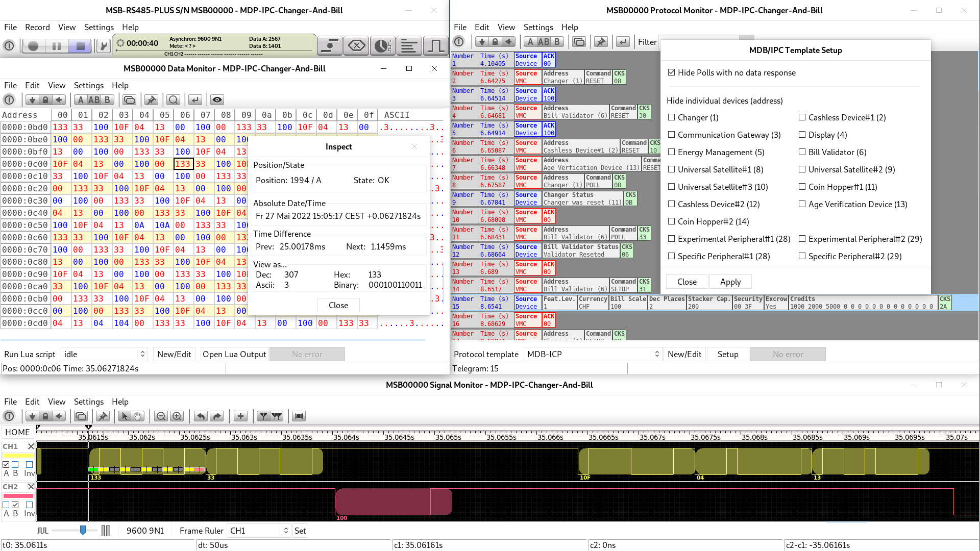
Task: Check the Changer (1) device checkbox
Action: 671,117
